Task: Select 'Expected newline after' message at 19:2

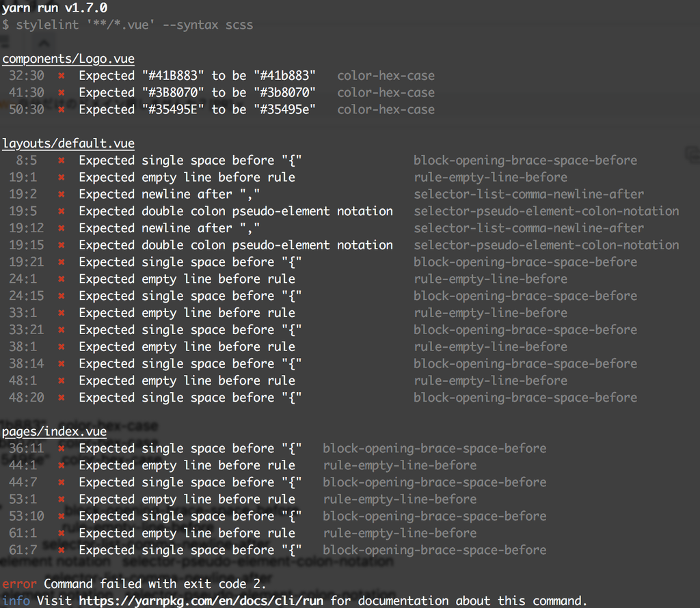Action: [x=170, y=195]
